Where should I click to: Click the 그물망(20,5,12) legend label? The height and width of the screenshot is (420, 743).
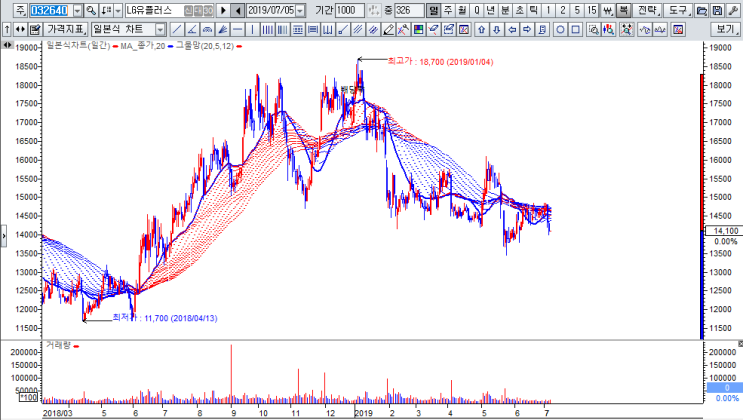coord(205,46)
